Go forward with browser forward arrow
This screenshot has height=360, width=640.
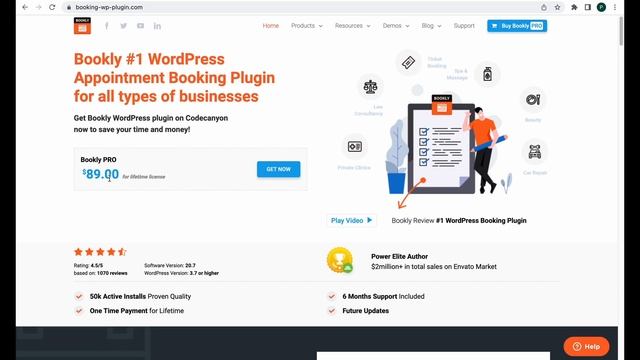click(x=38, y=7)
